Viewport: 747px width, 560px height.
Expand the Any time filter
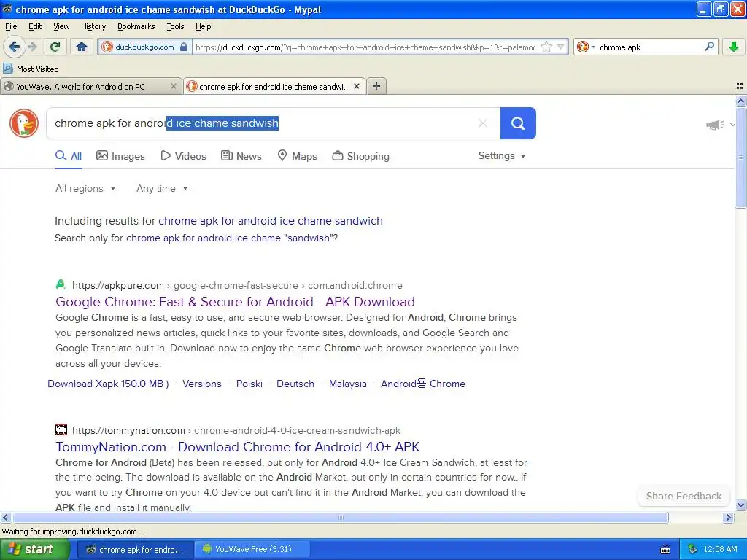click(162, 189)
